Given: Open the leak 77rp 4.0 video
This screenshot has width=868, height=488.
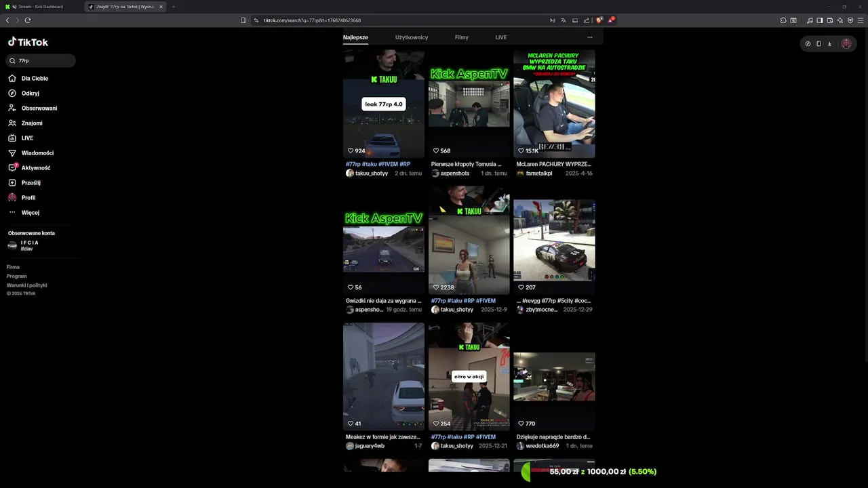Looking at the screenshot, I should coord(384,104).
